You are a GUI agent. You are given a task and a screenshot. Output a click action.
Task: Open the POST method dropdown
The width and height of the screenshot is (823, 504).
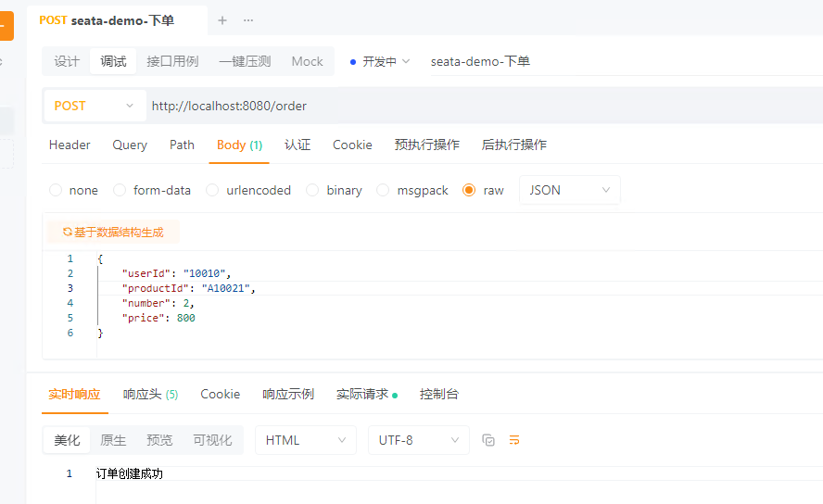[95, 106]
